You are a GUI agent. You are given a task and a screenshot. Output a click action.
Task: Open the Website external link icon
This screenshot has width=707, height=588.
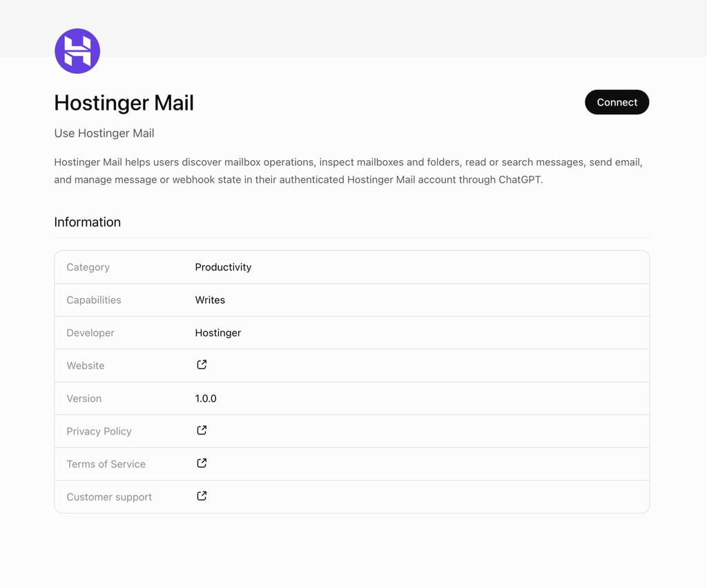tap(202, 364)
